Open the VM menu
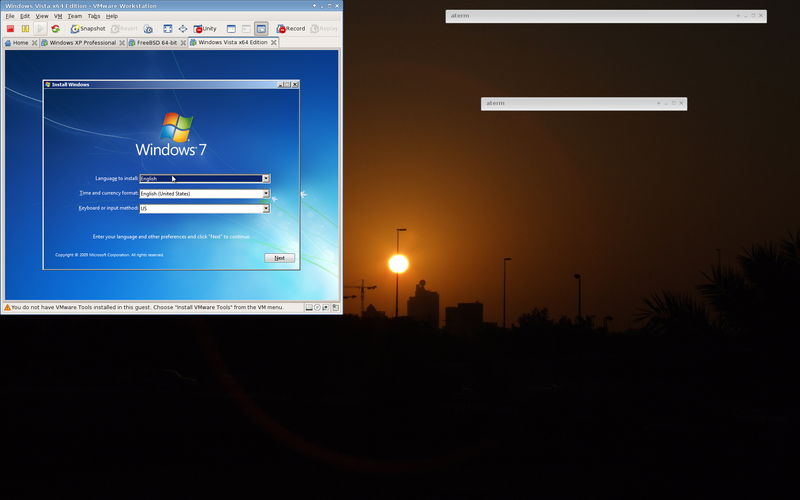 pos(58,16)
